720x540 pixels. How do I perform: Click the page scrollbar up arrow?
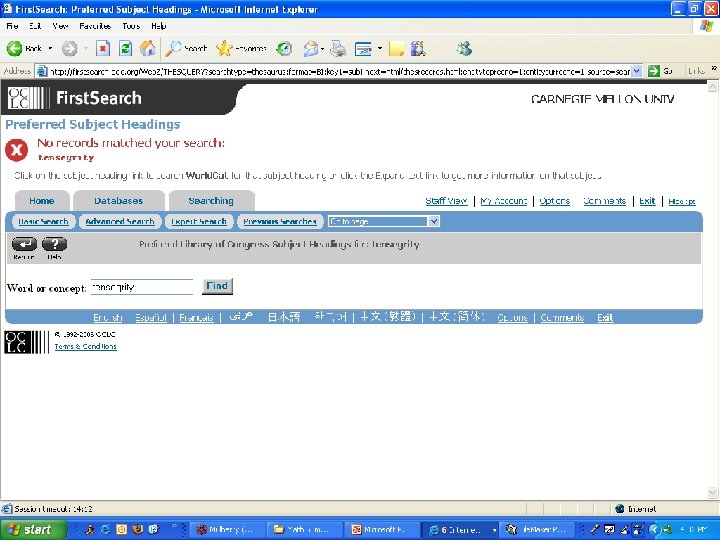tap(713, 86)
